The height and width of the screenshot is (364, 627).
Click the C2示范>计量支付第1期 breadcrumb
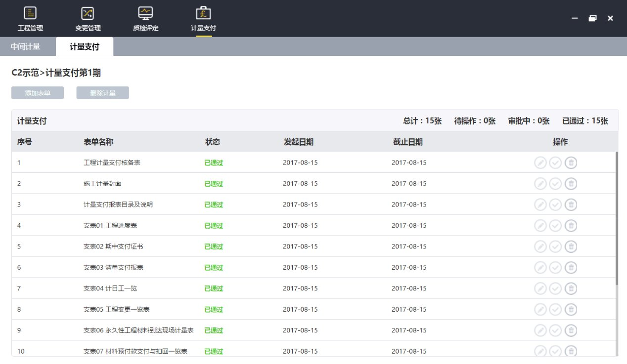click(56, 73)
